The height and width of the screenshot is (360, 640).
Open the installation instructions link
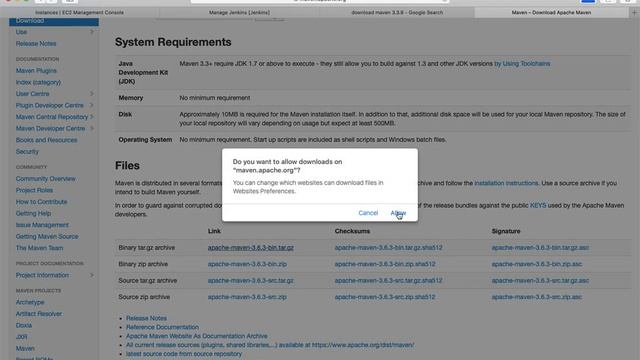tap(506, 183)
